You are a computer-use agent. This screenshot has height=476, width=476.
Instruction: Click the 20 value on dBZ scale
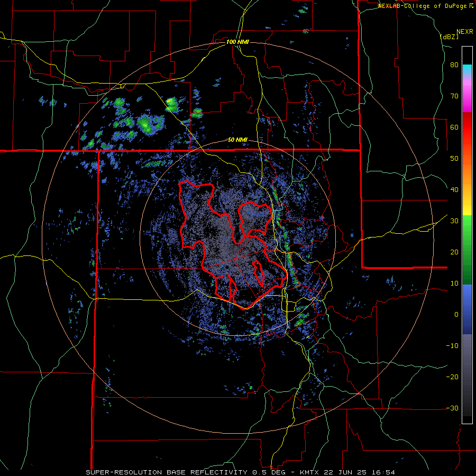[x=454, y=252]
